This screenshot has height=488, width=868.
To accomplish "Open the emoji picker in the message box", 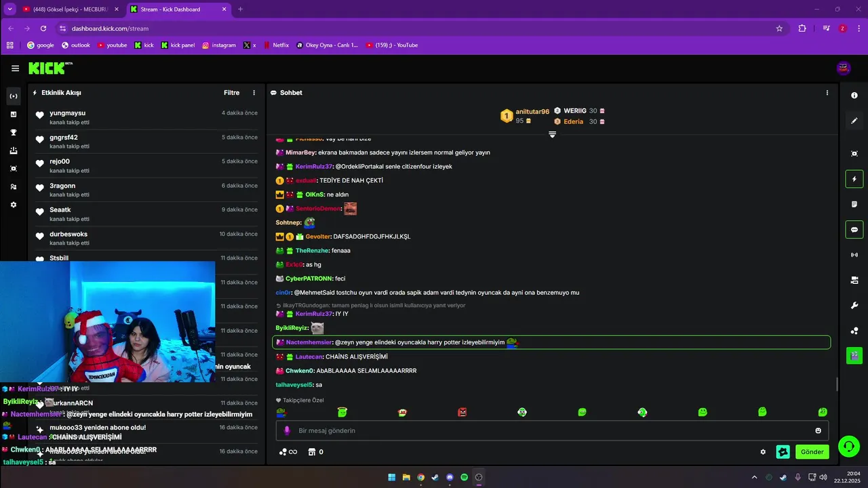I will tap(818, 430).
